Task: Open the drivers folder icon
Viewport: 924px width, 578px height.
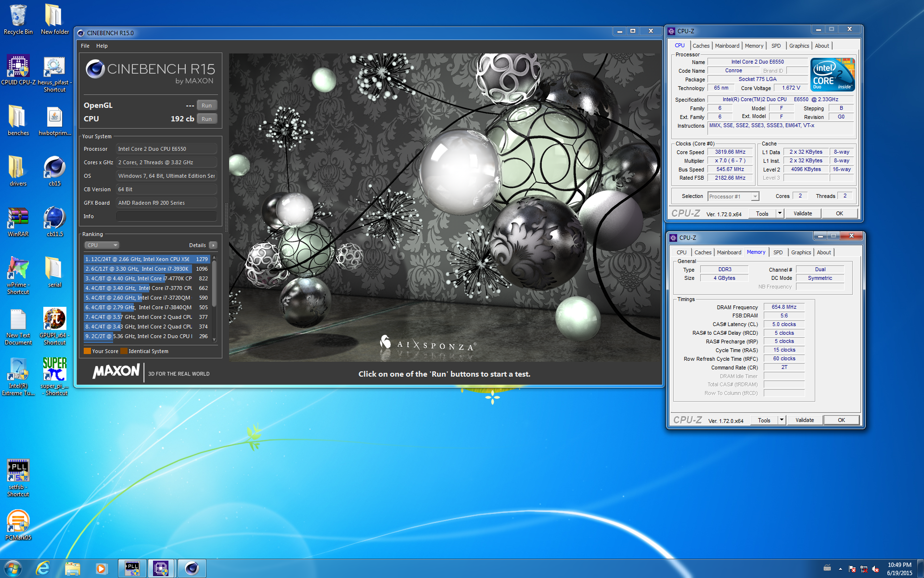Action: pos(18,171)
